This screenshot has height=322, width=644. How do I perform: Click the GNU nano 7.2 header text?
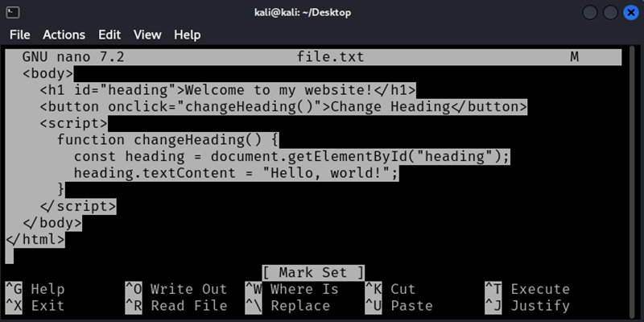(x=73, y=56)
